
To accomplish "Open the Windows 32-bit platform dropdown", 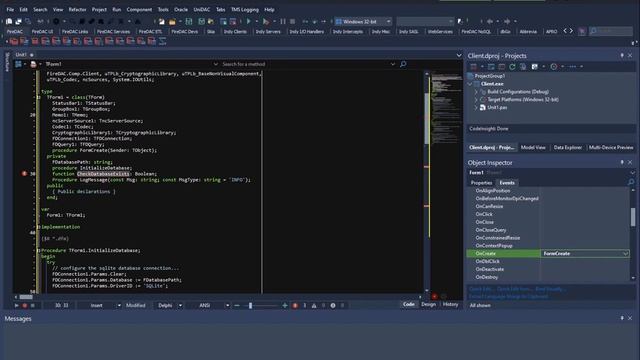I will (x=389, y=21).
